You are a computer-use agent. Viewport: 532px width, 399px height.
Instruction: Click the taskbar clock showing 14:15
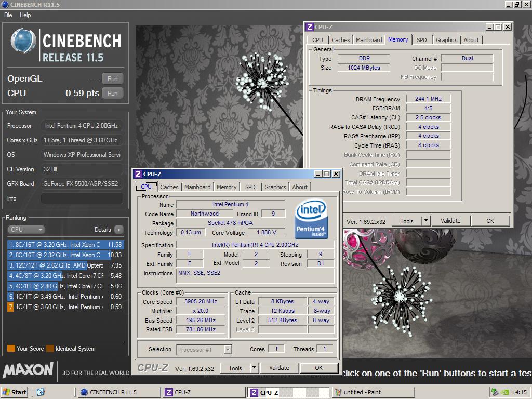(x=520, y=392)
